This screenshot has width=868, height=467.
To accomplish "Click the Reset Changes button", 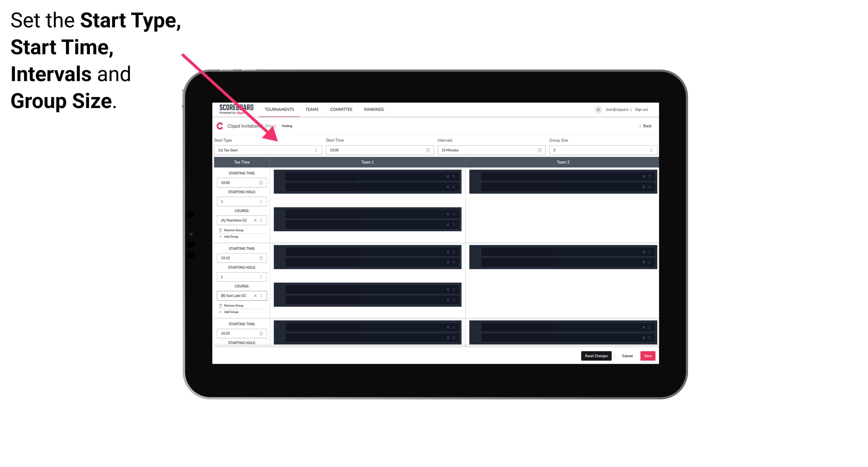I will [596, 355].
